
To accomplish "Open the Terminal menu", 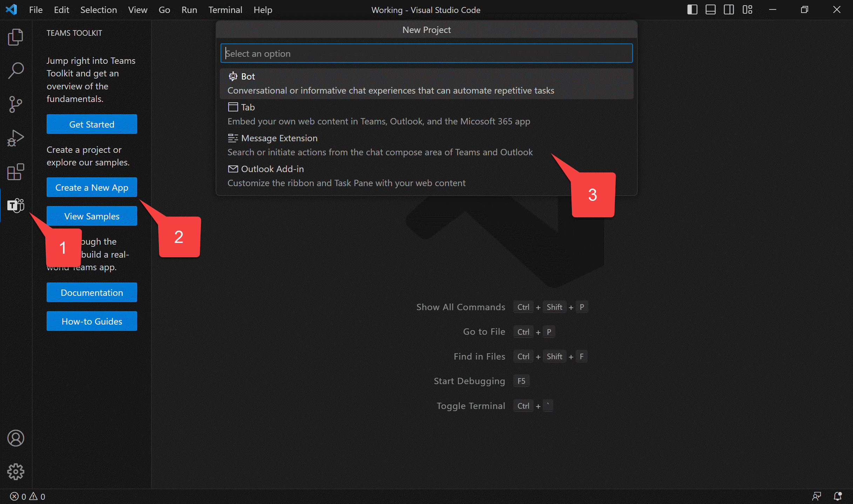I will [x=225, y=10].
